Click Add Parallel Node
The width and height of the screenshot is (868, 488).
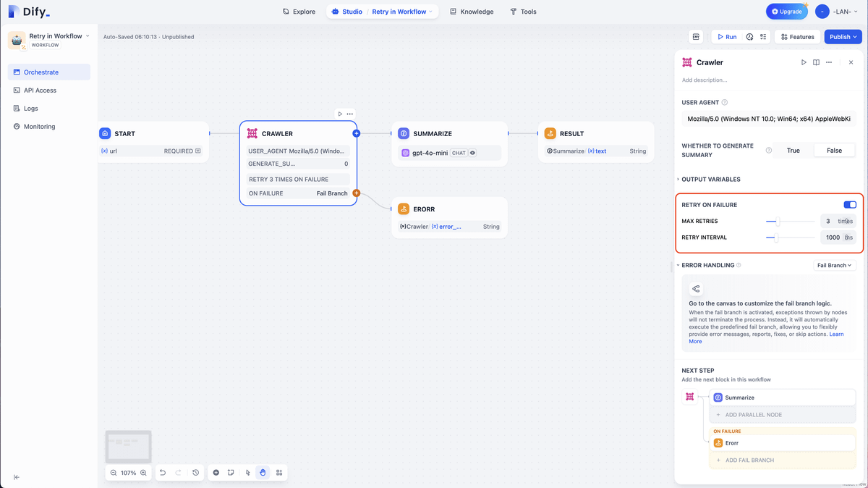pyautogui.click(x=783, y=415)
